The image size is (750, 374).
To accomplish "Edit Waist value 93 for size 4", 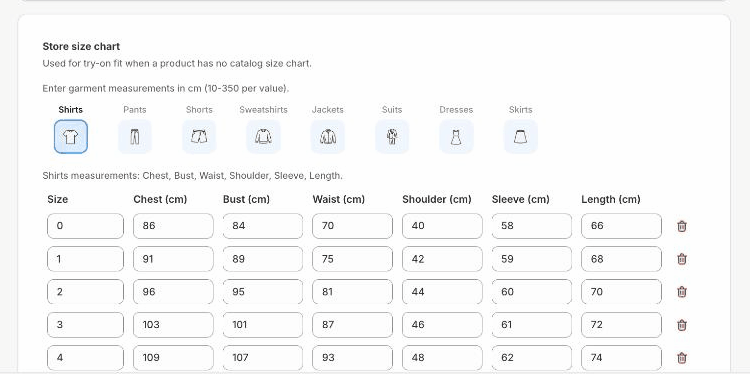I will pyautogui.click(x=353, y=358).
